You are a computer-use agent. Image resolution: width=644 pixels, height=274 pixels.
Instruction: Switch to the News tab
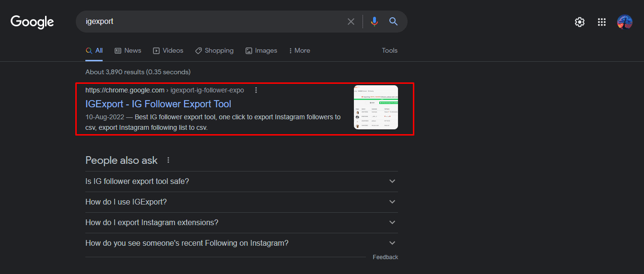click(x=128, y=51)
